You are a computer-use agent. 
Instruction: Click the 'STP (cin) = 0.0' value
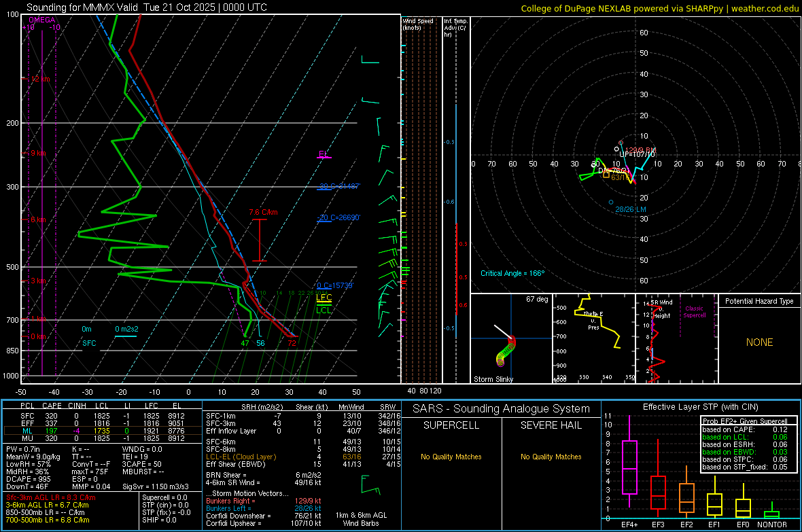click(x=165, y=505)
